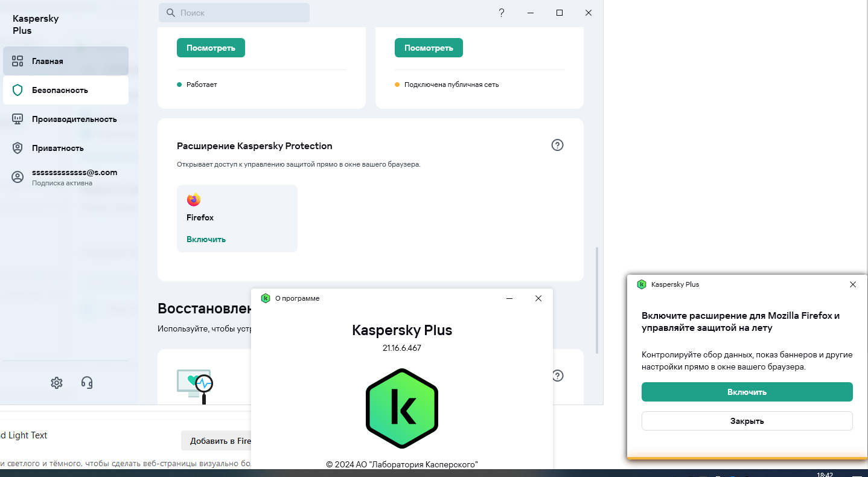868x477 pixels.
Task: Open help for Расширение Kaspersky Protection
Action: [x=558, y=145]
